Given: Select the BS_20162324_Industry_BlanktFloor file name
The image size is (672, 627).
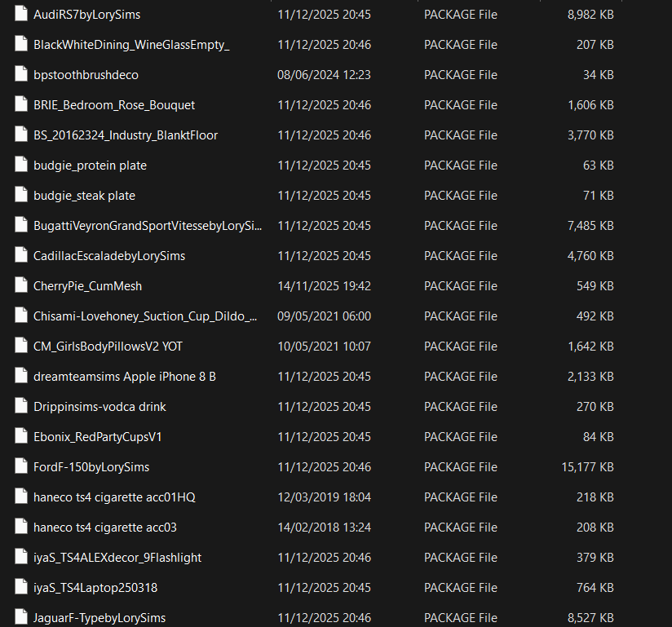Looking at the screenshot, I should 126,135.
